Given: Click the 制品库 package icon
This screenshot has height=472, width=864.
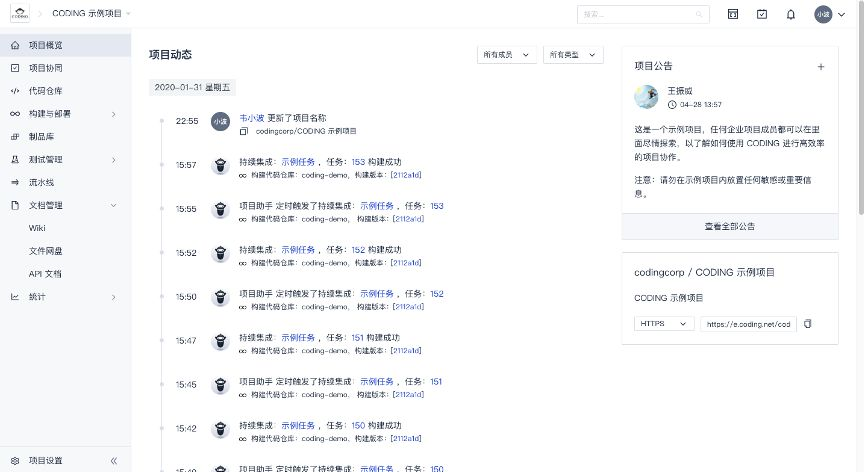Looking at the screenshot, I should 15,137.
